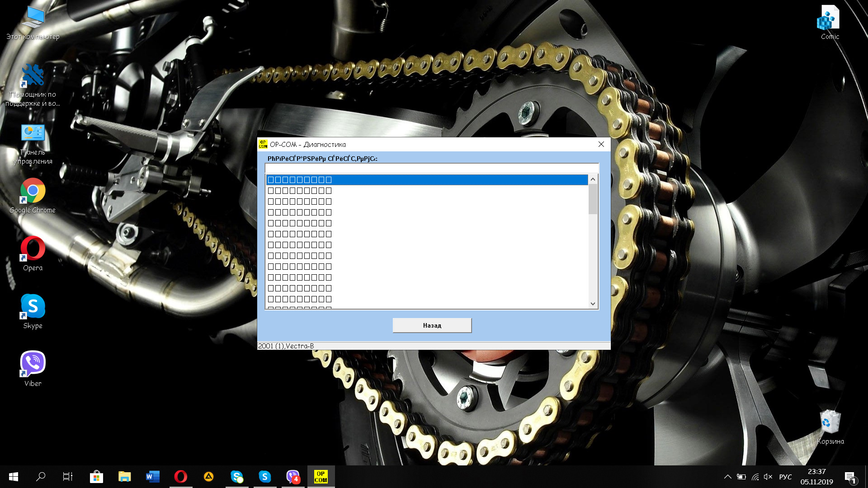Open Панель управления desktop icon

pyautogui.click(x=33, y=133)
